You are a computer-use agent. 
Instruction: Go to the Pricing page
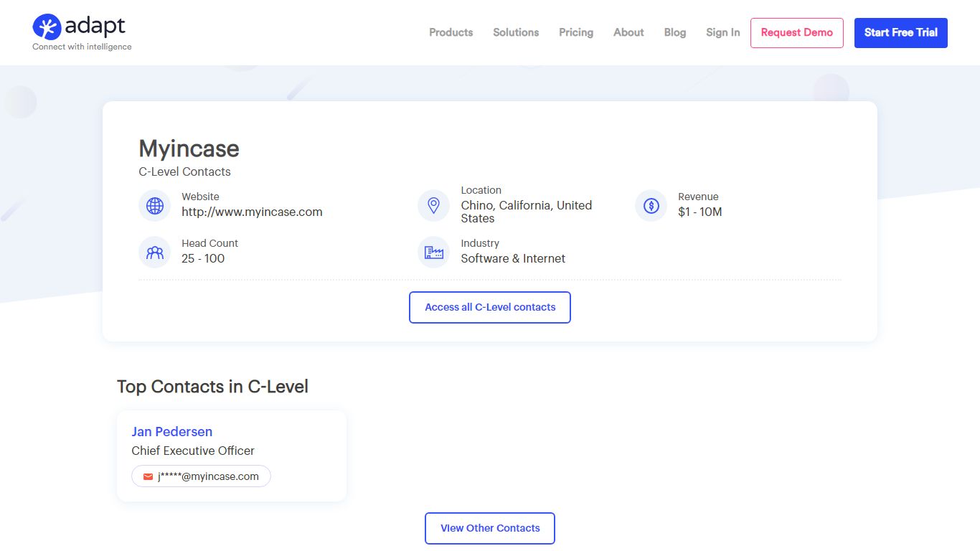click(x=576, y=32)
